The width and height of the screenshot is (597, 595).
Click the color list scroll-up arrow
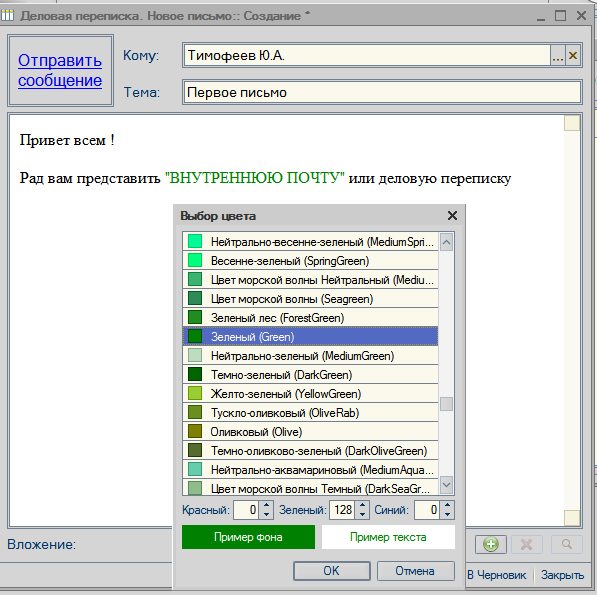coord(447,242)
